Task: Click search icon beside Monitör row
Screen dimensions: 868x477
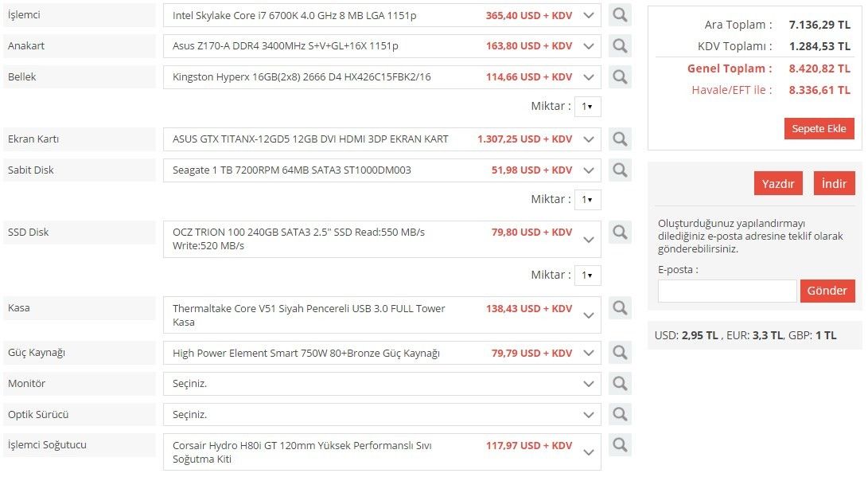Action: click(x=620, y=384)
